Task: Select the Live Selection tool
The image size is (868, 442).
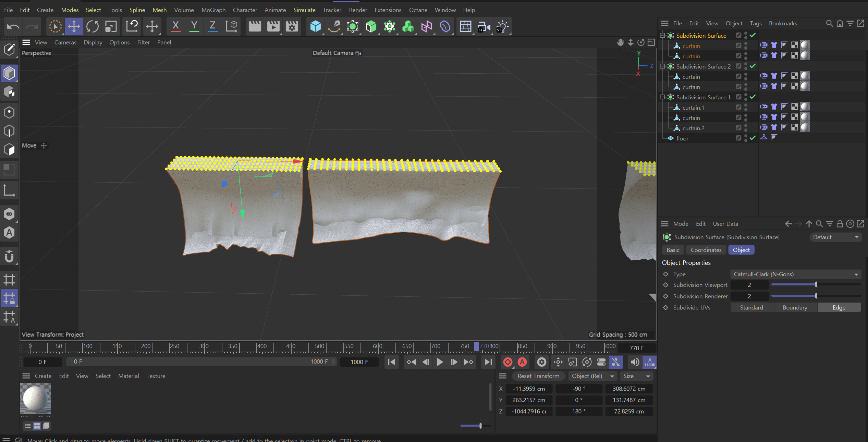Action: 55,26
